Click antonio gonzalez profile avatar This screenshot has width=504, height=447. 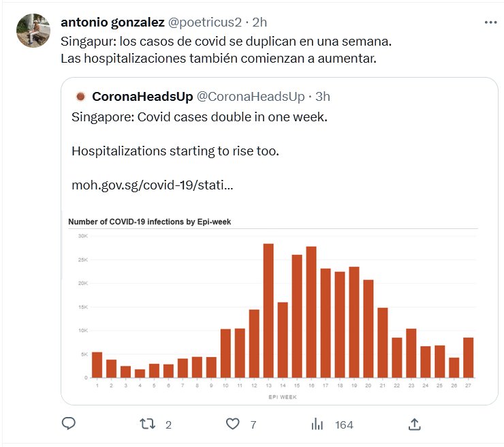[x=31, y=31]
